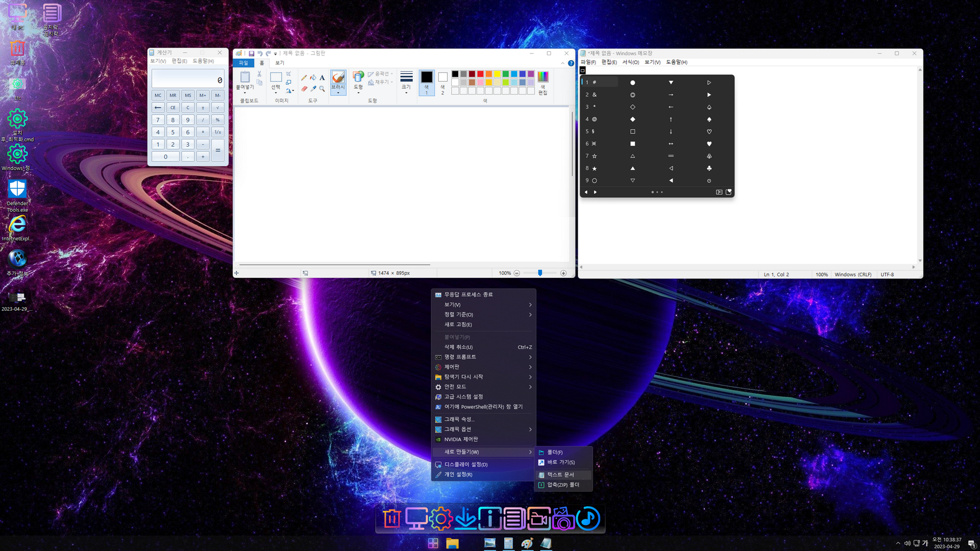
Task: Click the MS memory store button in Calculator
Action: point(188,95)
